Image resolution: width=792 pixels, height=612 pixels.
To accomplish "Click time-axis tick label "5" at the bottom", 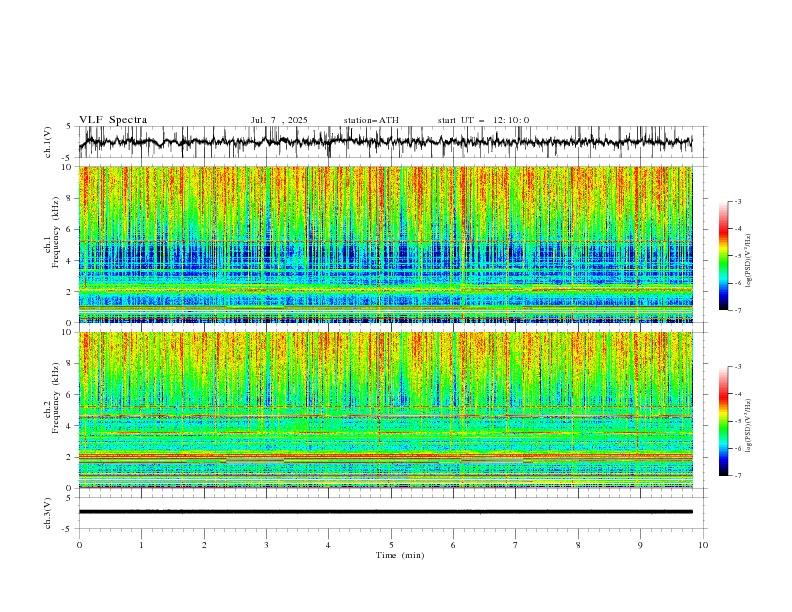I will coord(391,545).
